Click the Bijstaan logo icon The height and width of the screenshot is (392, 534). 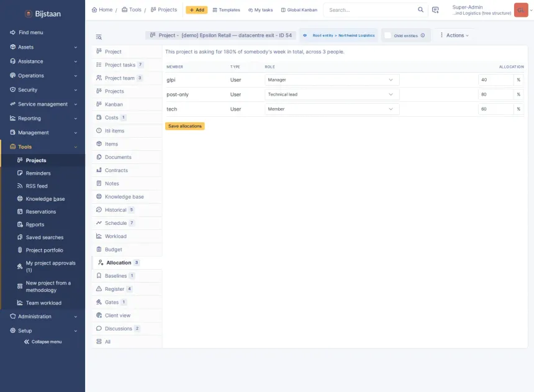[29, 14]
